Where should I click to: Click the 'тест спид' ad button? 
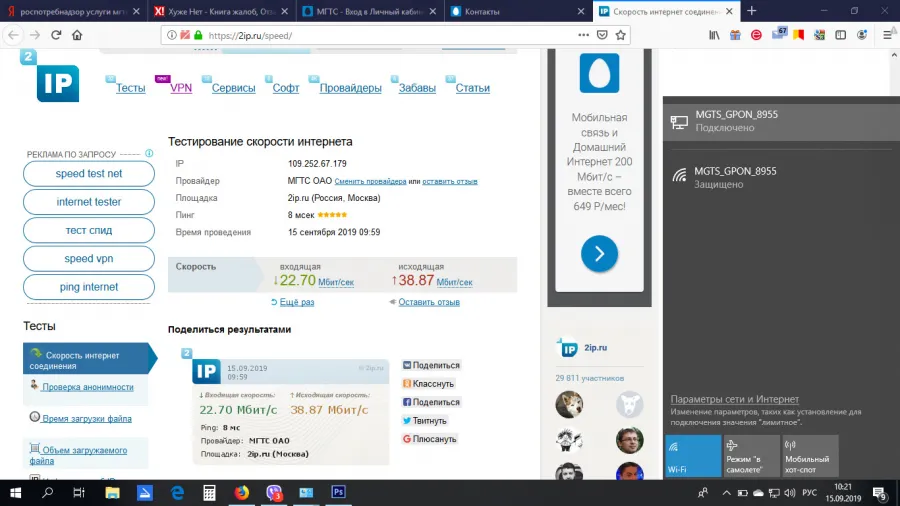[89, 230]
